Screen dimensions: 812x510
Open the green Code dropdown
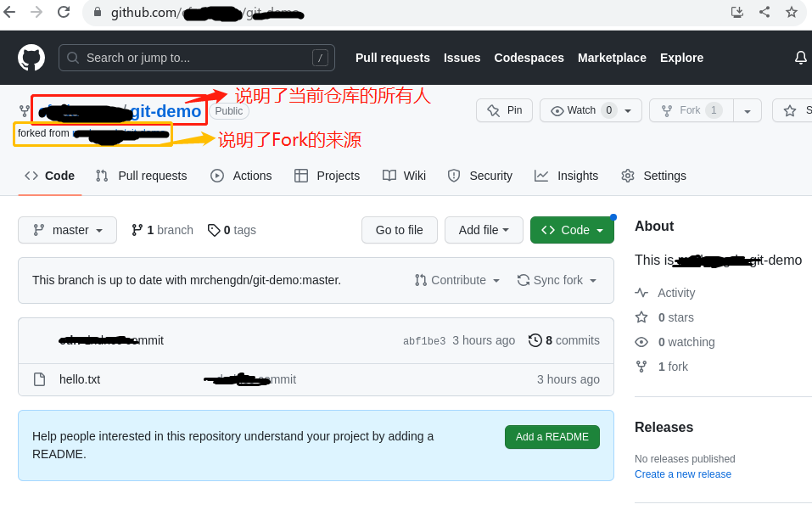tap(572, 230)
